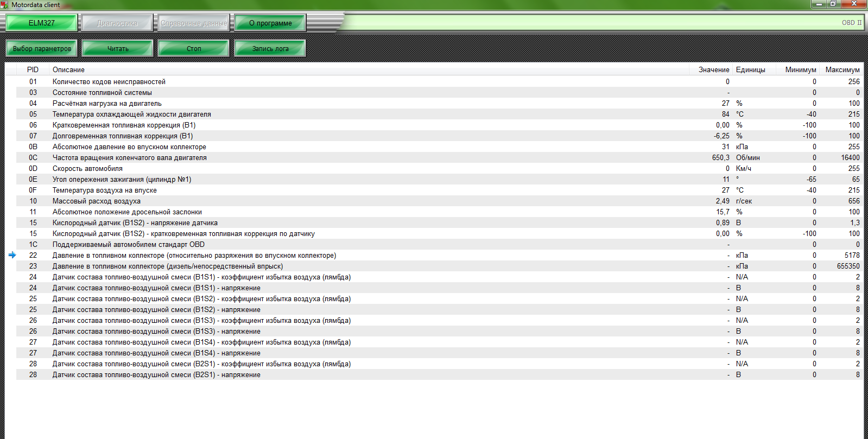This screenshot has width=868, height=439.
Task: Click the OBD II status label
Action: pos(851,23)
